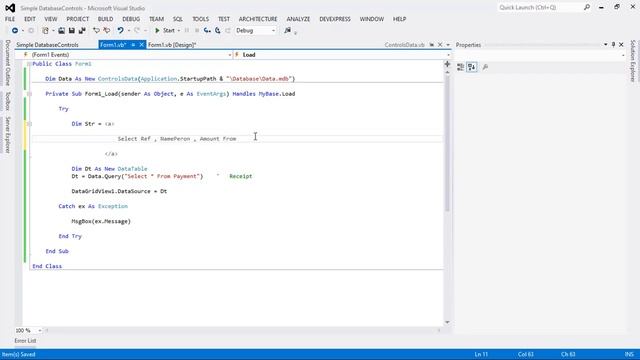Image resolution: width=640 pixels, height=360 pixels.
Task: Click the split editor icon above scrollbar
Action: coord(447,64)
